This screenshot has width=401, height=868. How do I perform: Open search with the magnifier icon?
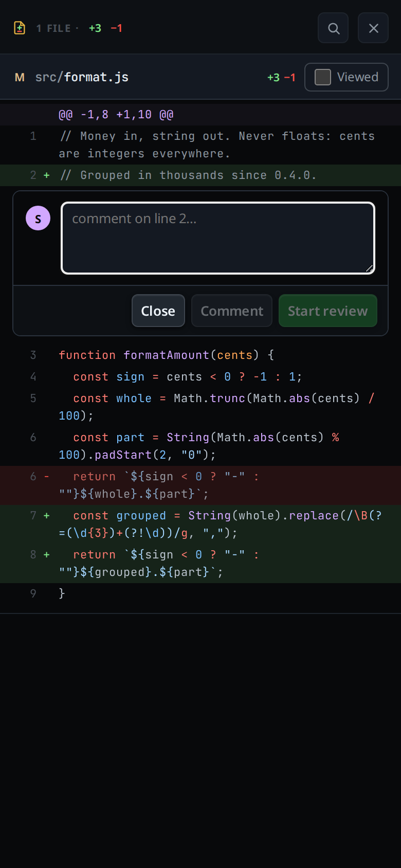[x=334, y=28]
